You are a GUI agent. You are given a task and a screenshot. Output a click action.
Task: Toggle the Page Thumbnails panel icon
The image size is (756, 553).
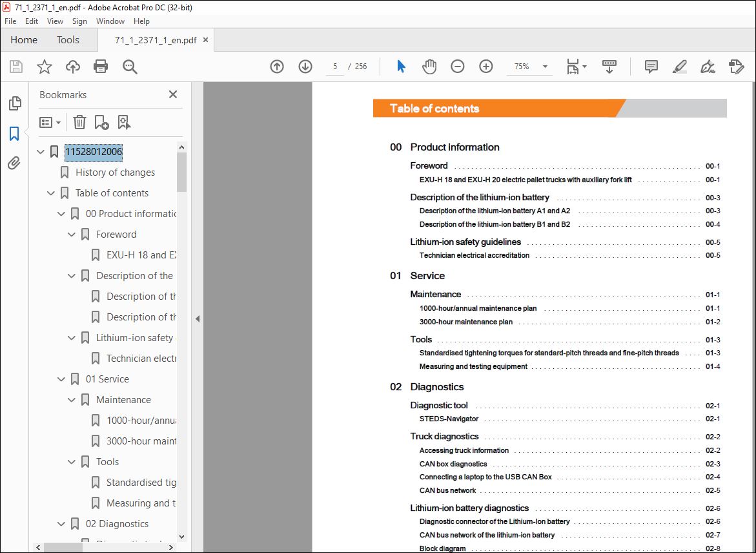[15, 103]
